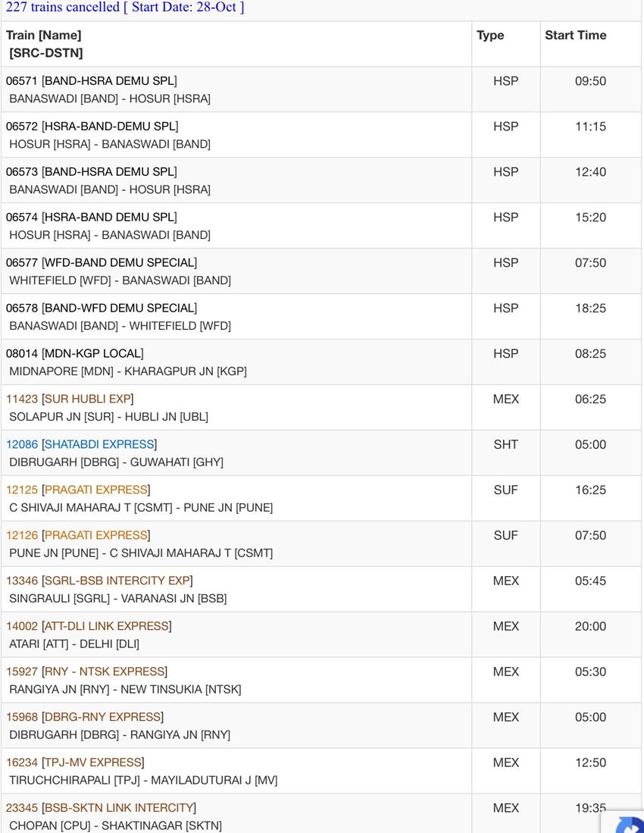Open 15927 RNY - NTSK Express link
The height and width of the screenshot is (833, 644).
(86, 672)
